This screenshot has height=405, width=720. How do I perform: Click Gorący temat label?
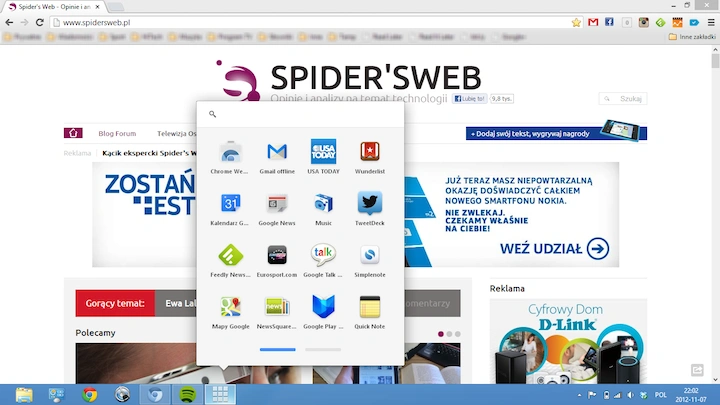(x=115, y=303)
